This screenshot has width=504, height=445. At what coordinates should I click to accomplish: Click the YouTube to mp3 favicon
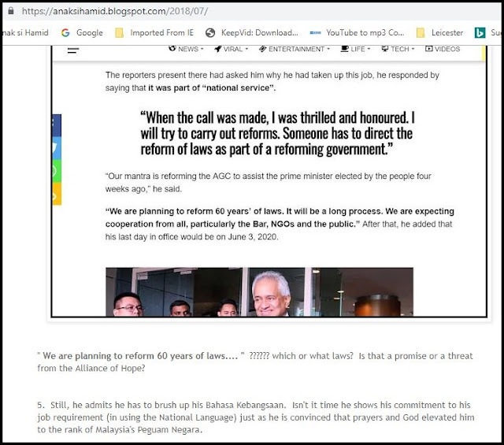315,33
